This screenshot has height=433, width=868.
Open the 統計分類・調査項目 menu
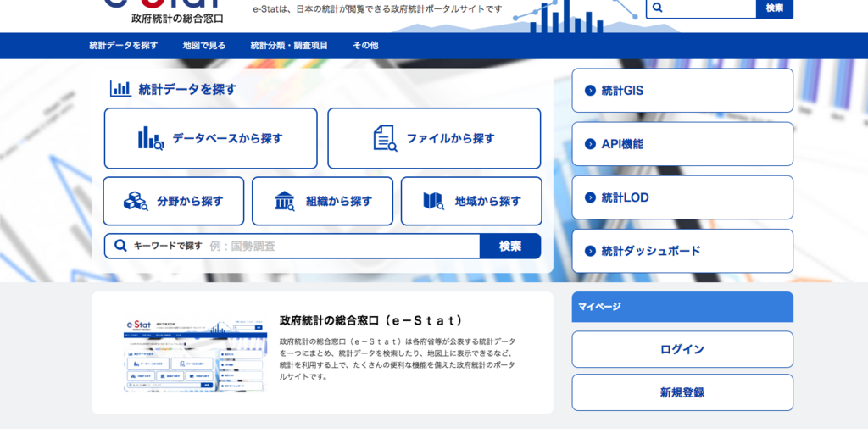(289, 46)
